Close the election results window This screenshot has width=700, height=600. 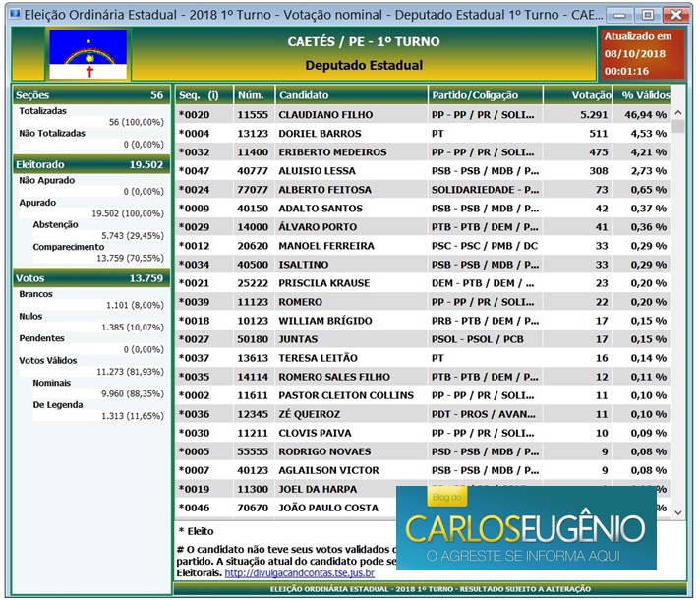[675, 15]
